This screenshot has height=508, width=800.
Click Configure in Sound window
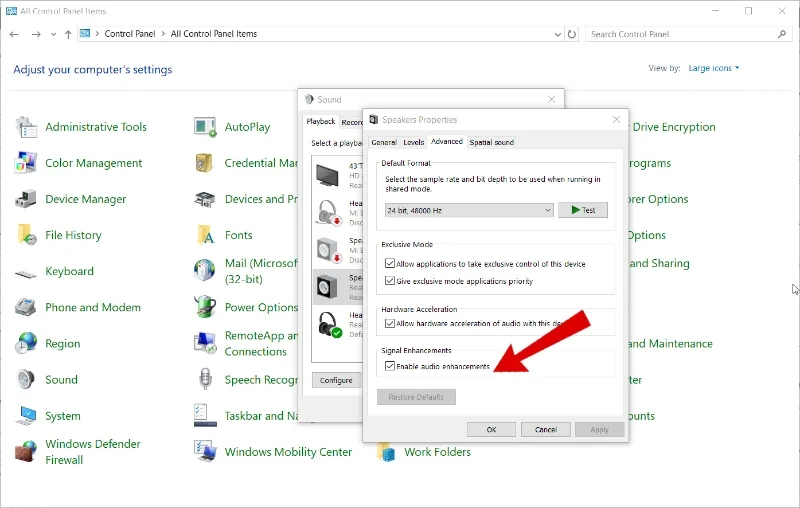pos(336,380)
